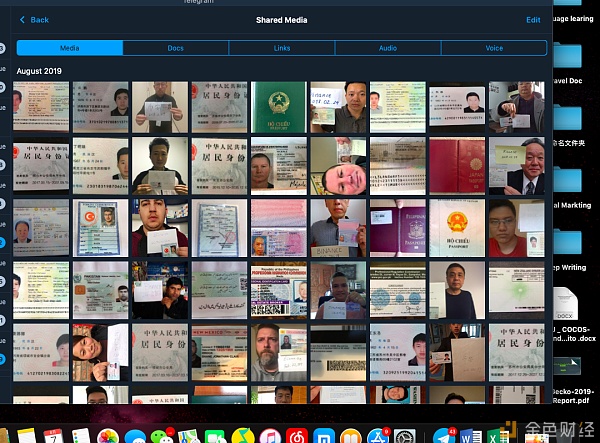Viewport: 600px width, 443px height.
Task: Open the white HỘ CHIẾU emblem passport thumbnail
Action: pos(457,228)
